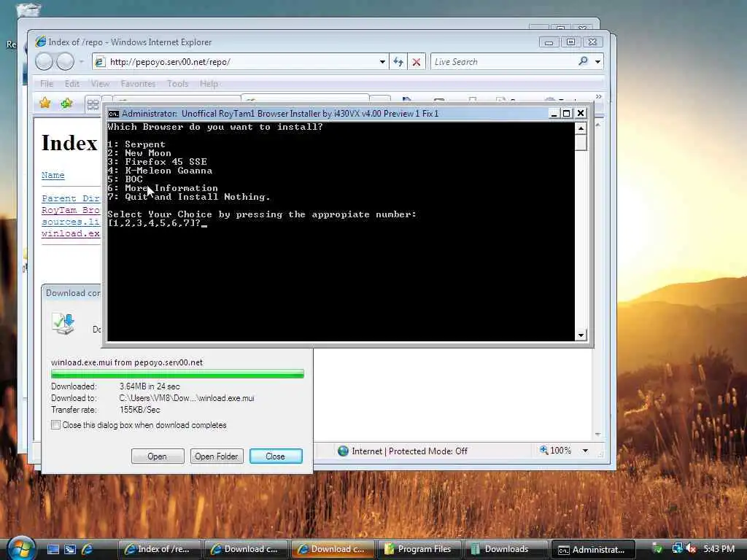Click Internet zone globe icon in status bar
Image resolution: width=747 pixels, height=560 pixels.
[x=343, y=451]
